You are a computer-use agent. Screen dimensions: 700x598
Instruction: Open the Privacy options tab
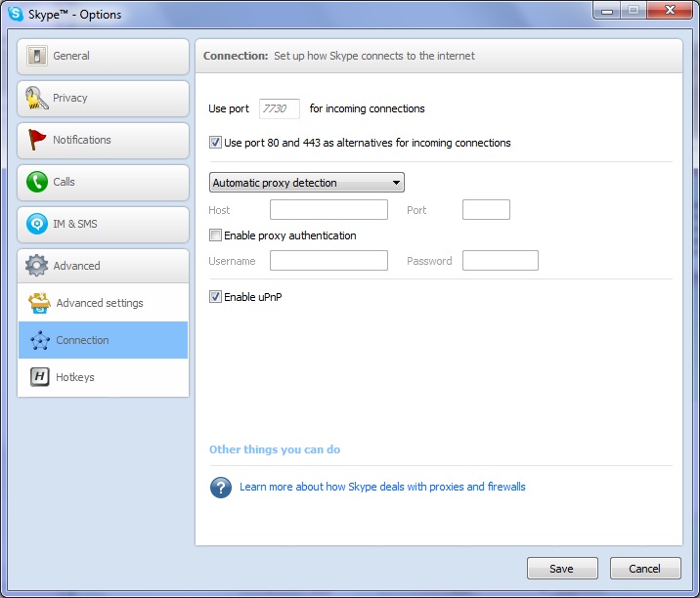coord(103,98)
